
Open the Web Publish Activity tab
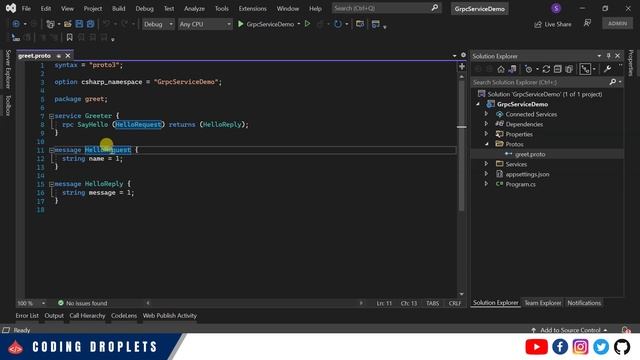click(169, 316)
